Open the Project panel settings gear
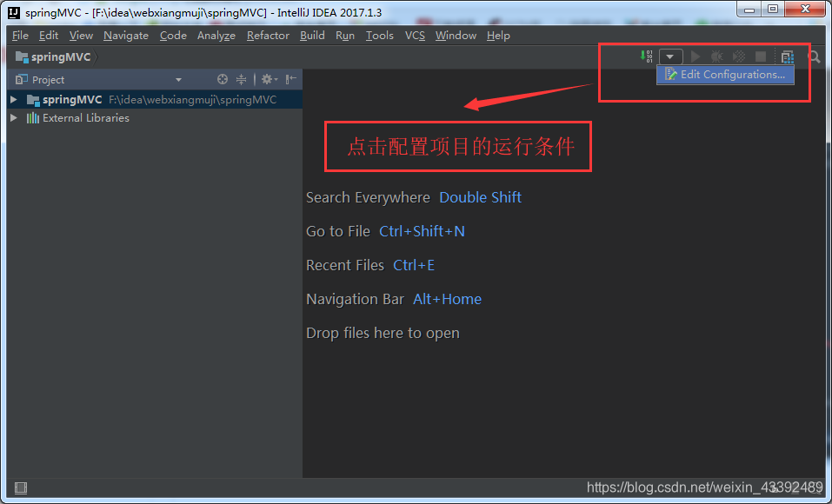Image resolution: width=832 pixels, height=504 pixels. coord(269,79)
